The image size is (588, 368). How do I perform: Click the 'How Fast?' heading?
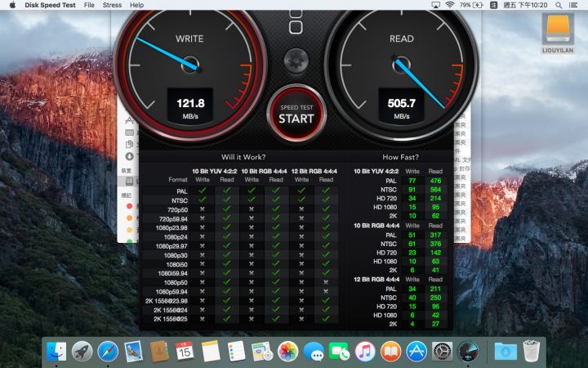pos(400,157)
